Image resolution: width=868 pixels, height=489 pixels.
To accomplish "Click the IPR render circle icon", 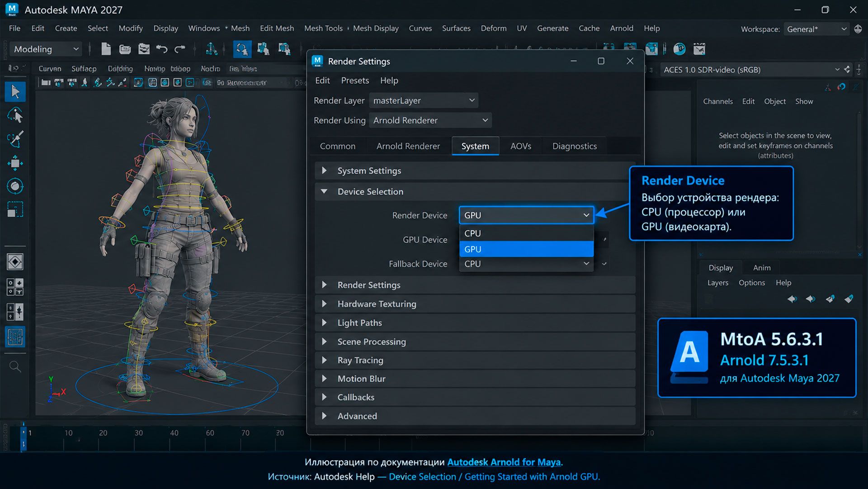I will (679, 49).
